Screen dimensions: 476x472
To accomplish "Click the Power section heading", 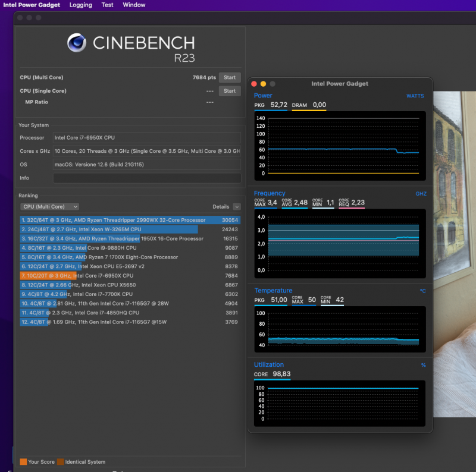I will coord(263,96).
